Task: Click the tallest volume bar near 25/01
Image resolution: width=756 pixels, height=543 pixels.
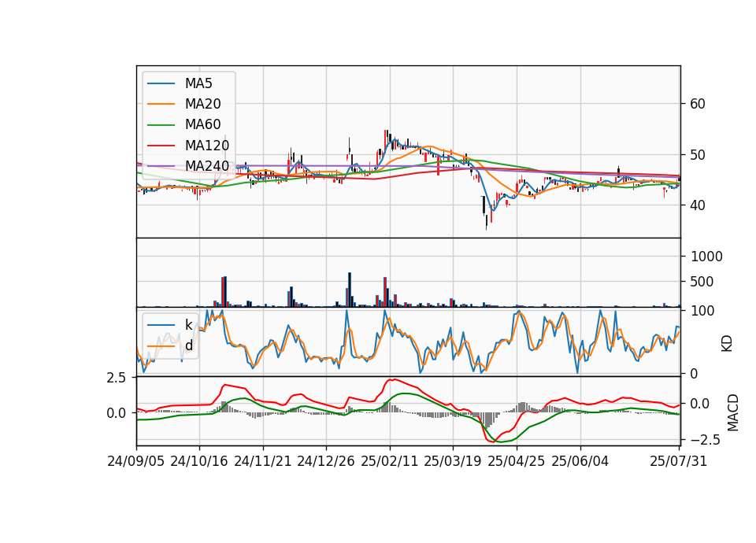Action: pos(350,290)
